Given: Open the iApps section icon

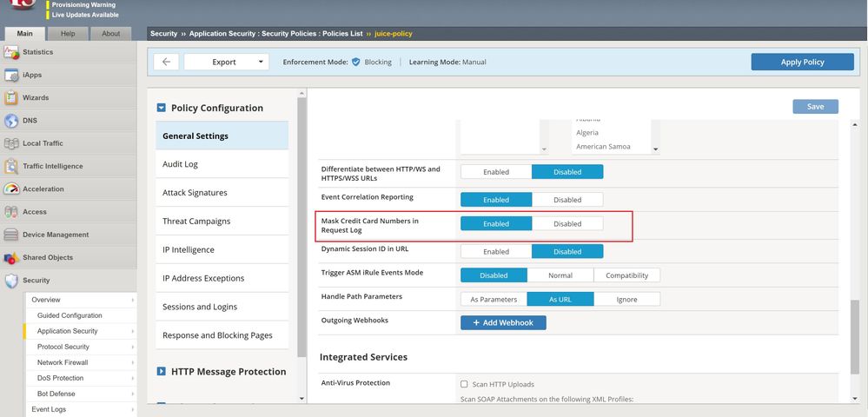Looking at the screenshot, I should pos(11,76).
